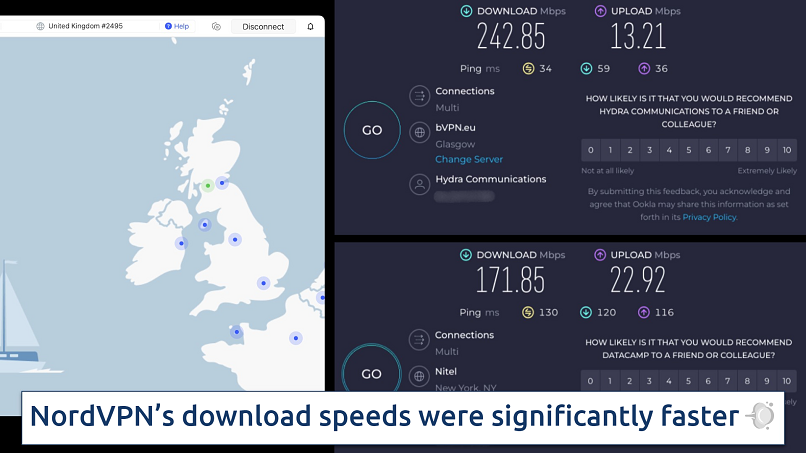Select the green active server dot on map
The width and height of the screenshot is (806, 453).
click(x=207, y=185)
